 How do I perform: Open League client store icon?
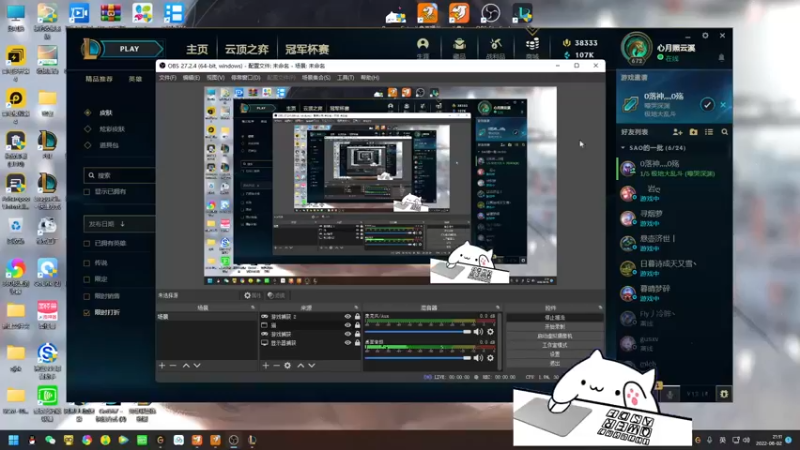[x=532, y=46]
